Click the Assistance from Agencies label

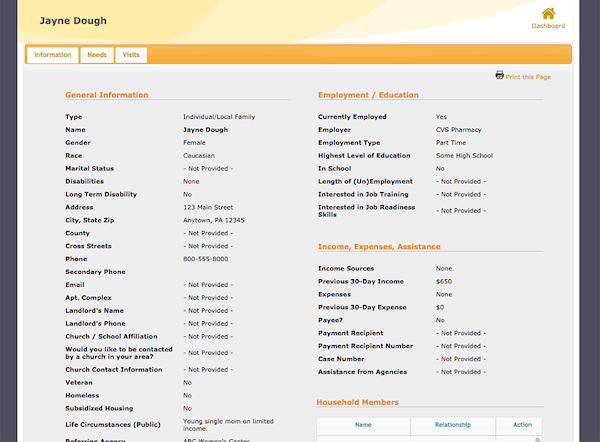click(x=362, y=372)
